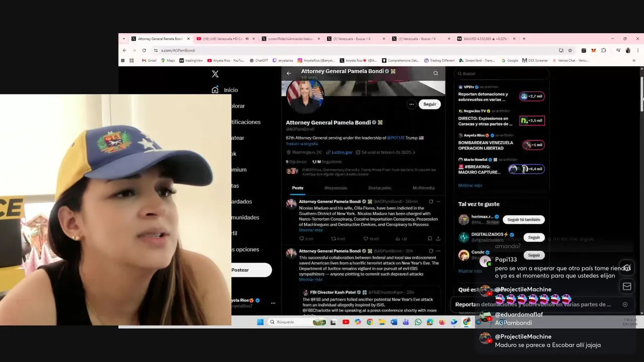Expand the tab search dropdown arrow
644x362 pixels.
coord(124,39)
